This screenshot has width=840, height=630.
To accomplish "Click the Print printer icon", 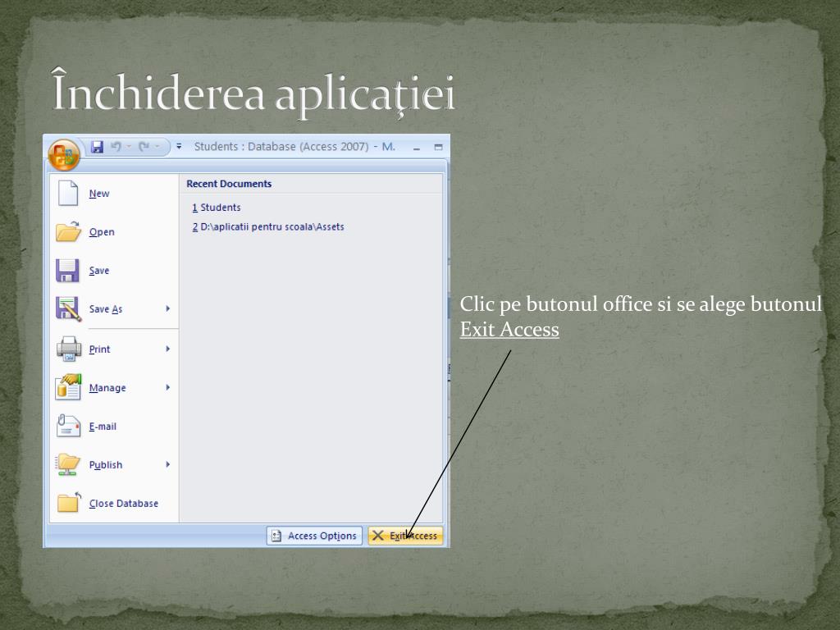I will tap(69, 349).
